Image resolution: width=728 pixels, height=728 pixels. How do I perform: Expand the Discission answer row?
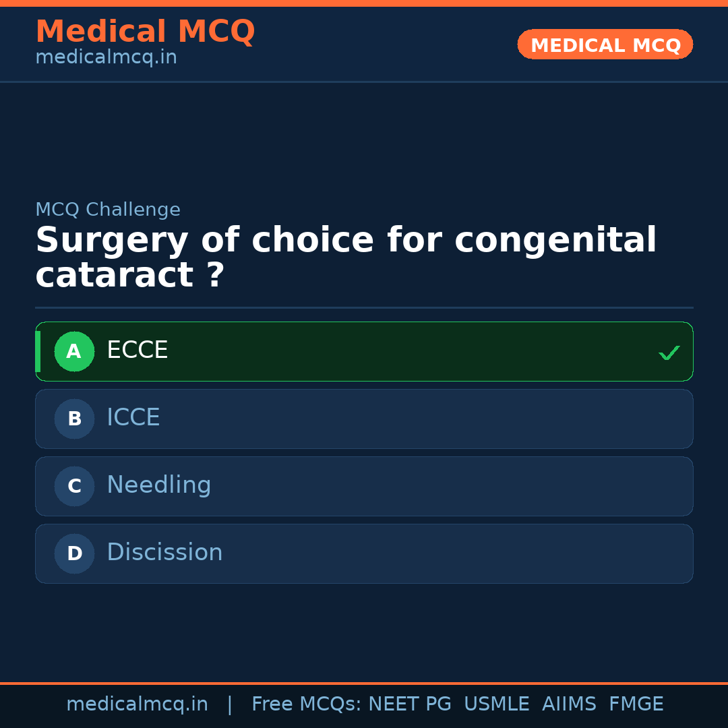[364, 553]
